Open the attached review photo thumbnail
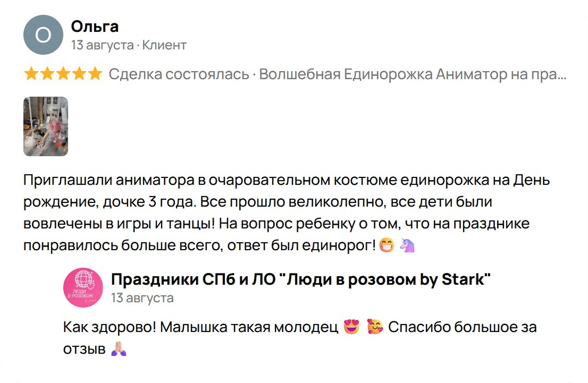 tap(46, 126)
